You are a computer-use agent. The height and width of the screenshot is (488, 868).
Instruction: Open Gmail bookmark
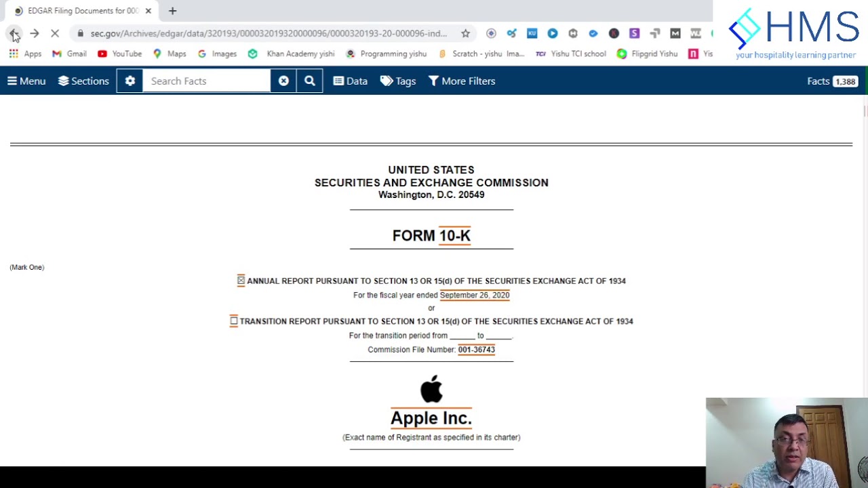point(69,54)
